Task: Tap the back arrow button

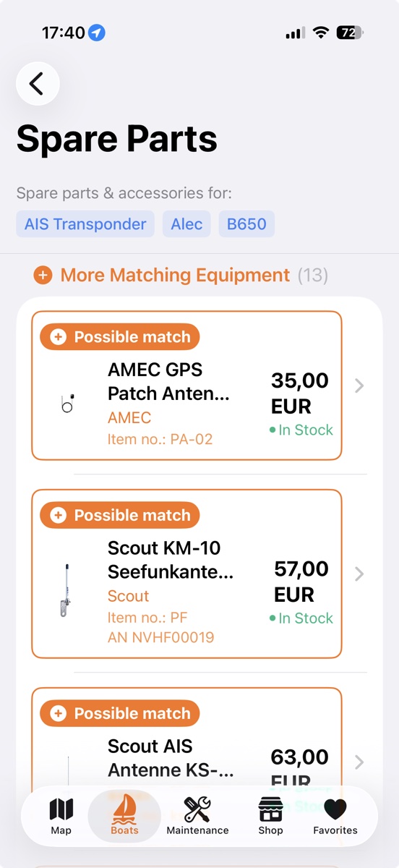Action: click(x=38, y=83)
